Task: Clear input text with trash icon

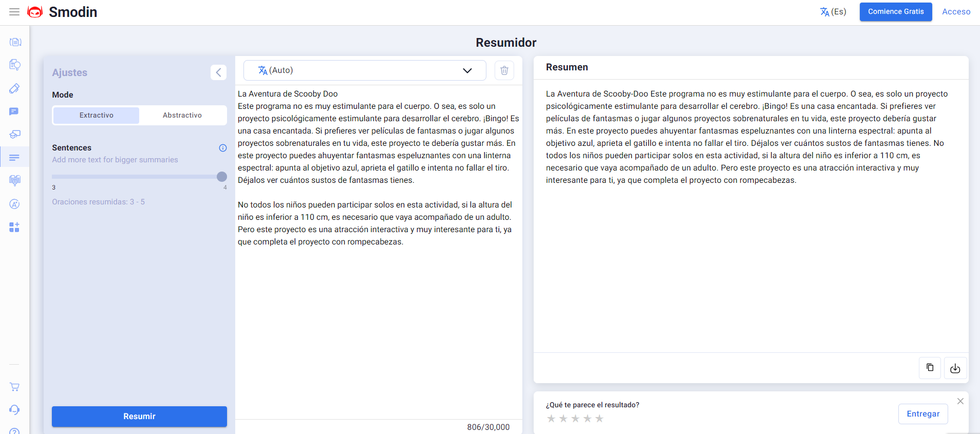Action: [504, 70]
